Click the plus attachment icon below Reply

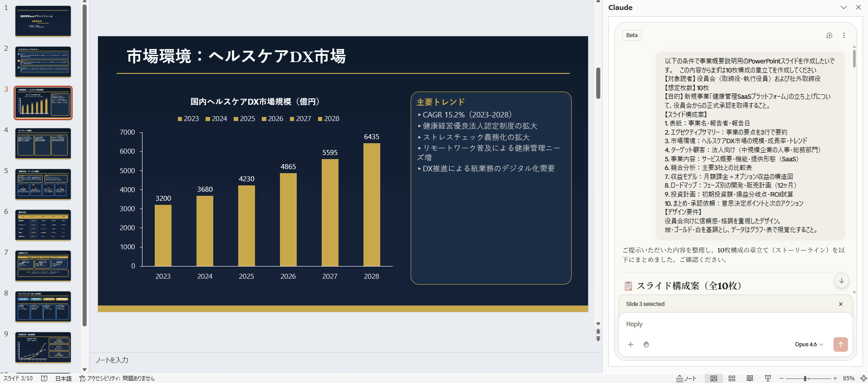coord(630,344)
